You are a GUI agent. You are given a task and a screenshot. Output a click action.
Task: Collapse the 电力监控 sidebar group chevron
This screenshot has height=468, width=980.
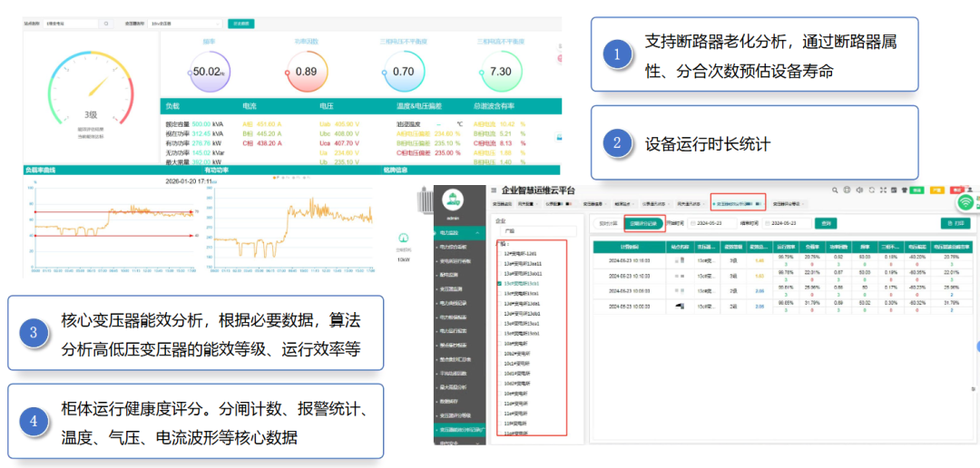[477, 233]
